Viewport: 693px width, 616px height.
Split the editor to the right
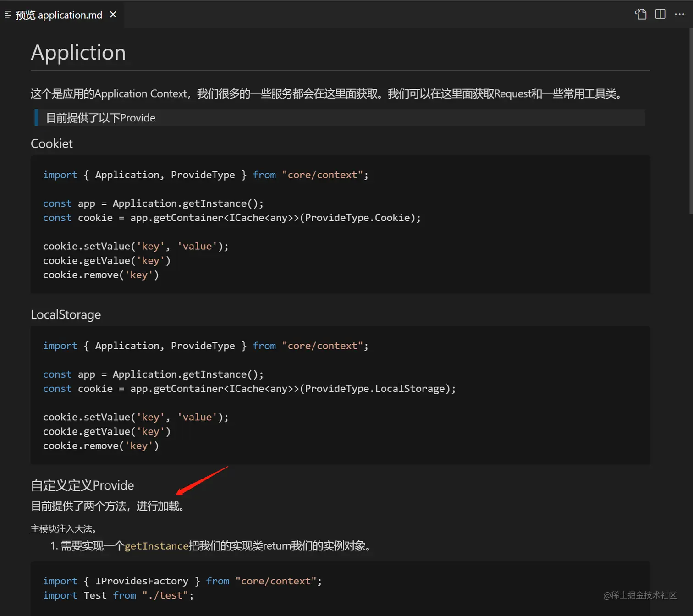pos(660,15)
